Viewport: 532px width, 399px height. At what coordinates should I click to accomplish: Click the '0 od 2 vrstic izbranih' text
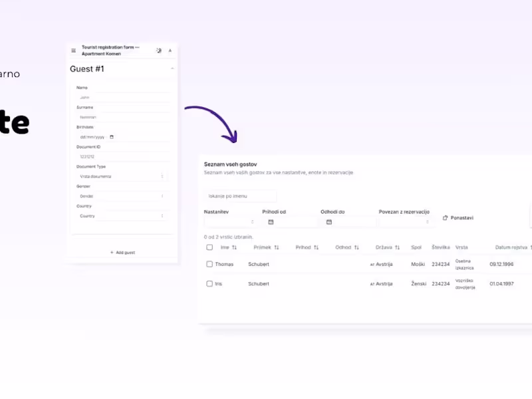click(228, 237)
